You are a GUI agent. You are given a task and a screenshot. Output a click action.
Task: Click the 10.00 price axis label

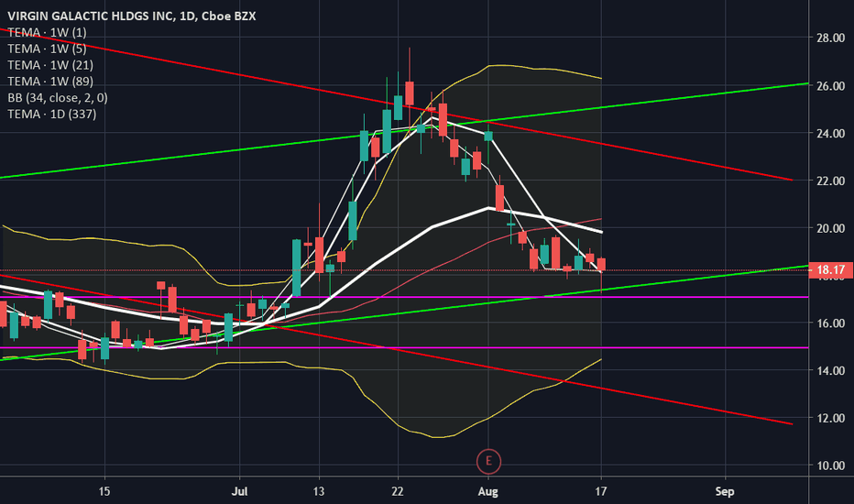tap(830, 466)
